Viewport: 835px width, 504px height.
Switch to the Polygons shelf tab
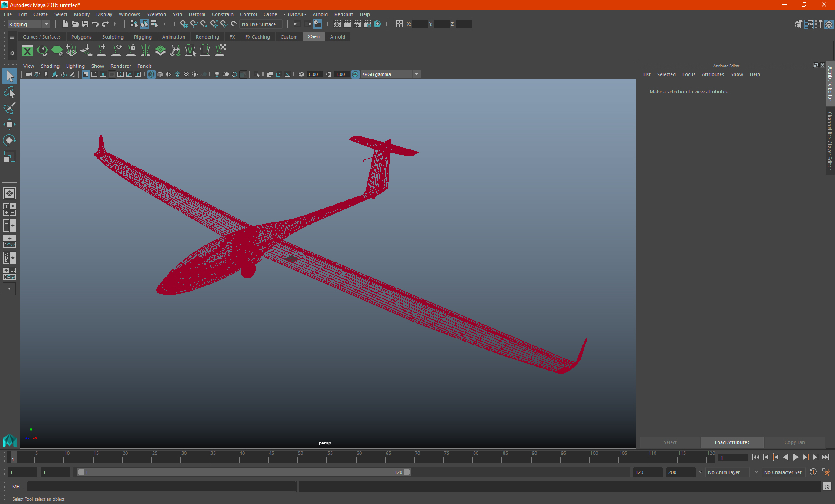81,37
